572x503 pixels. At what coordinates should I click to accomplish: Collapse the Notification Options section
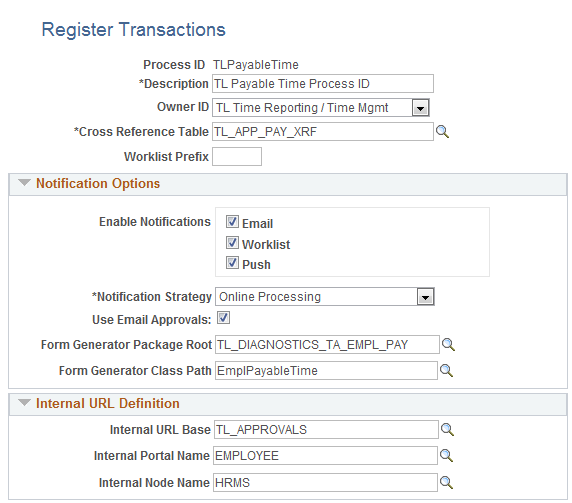[x=24, y=183]
